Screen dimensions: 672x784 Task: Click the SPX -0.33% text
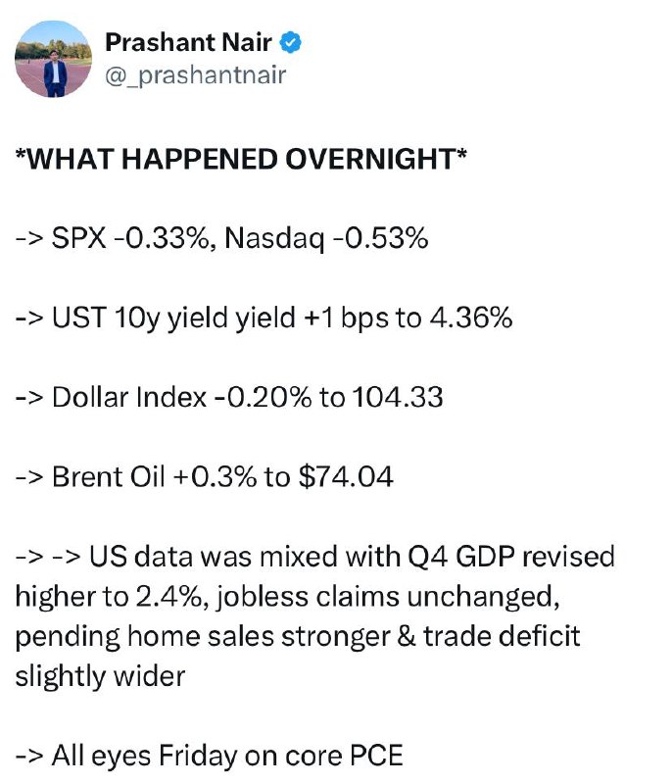pyautogui.click(x=130, y=237)
